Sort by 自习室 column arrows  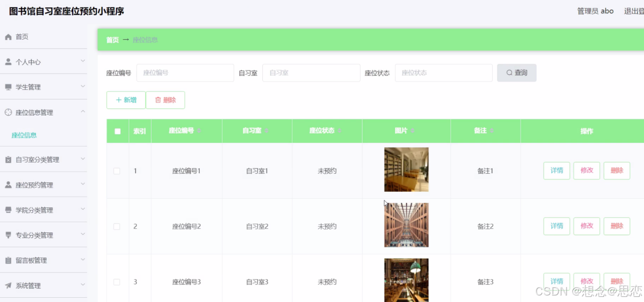(x=267, y=131)
